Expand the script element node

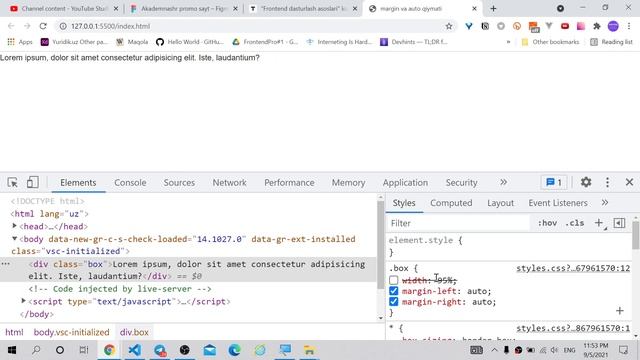[x=24, y=301]
